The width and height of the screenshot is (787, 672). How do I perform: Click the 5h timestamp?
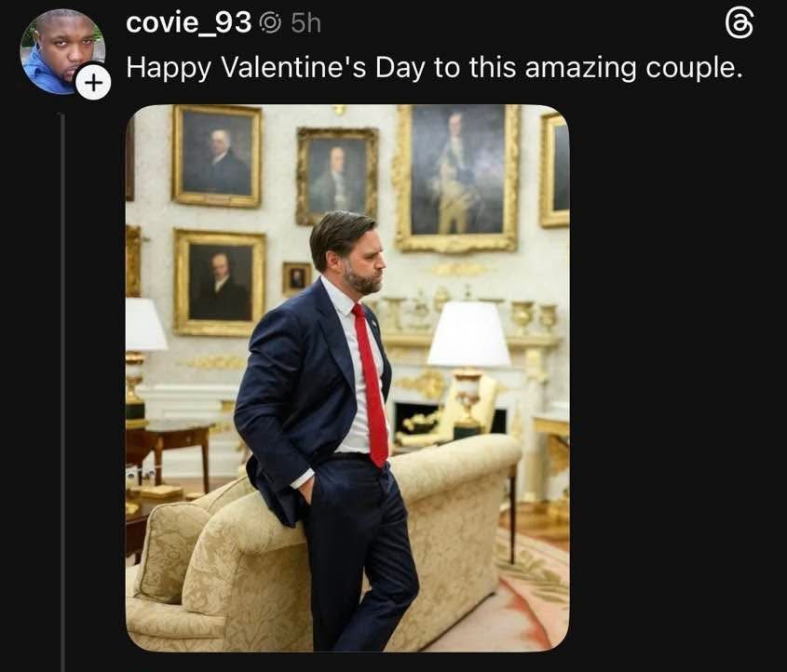tap(305, 23)
